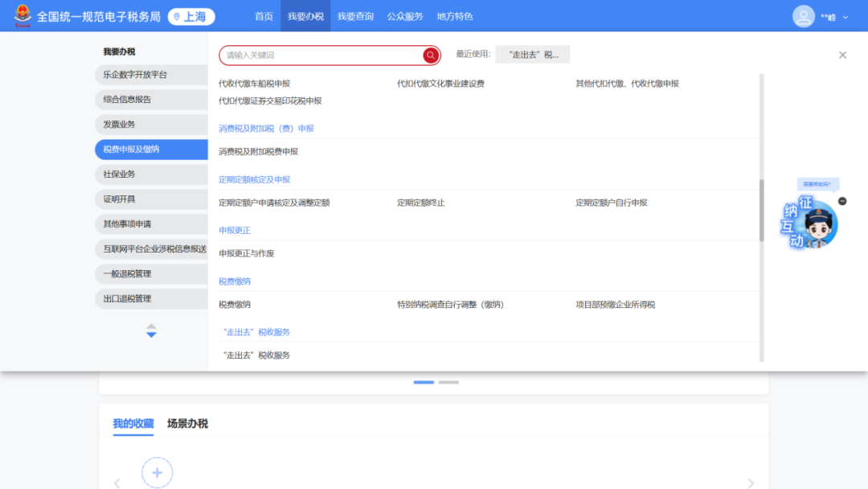The width and height of the screenshot is (868, 489).
Task: Click the recent 走出去税... shortcut
Action: [533, 54]
